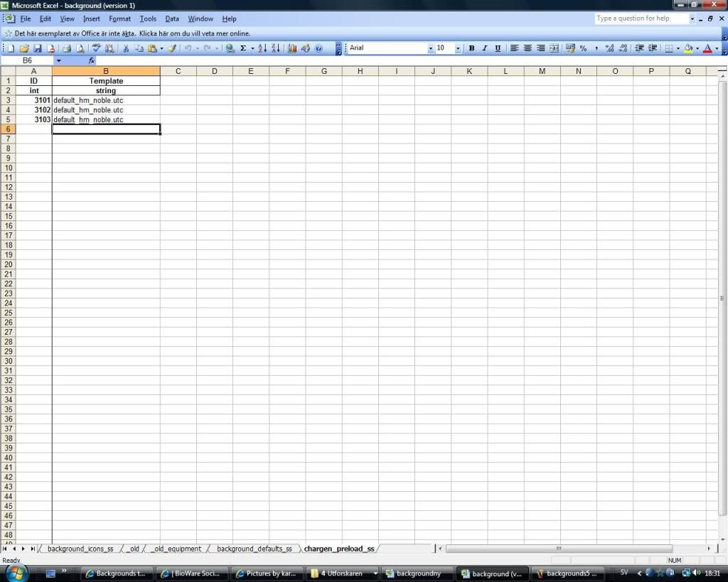Toggle Italic formatting
The image size is (728, 582).
(485, 48)
